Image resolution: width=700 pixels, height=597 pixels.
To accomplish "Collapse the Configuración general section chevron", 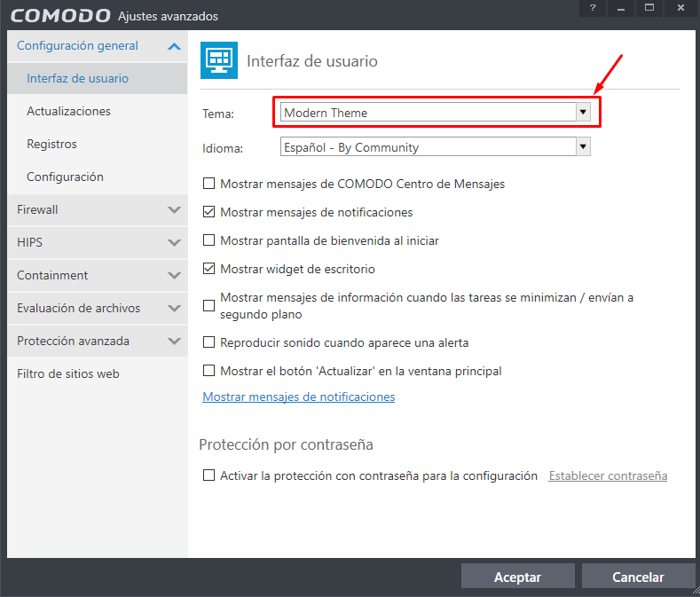I will pyautogui.click(x=174, y=46).
